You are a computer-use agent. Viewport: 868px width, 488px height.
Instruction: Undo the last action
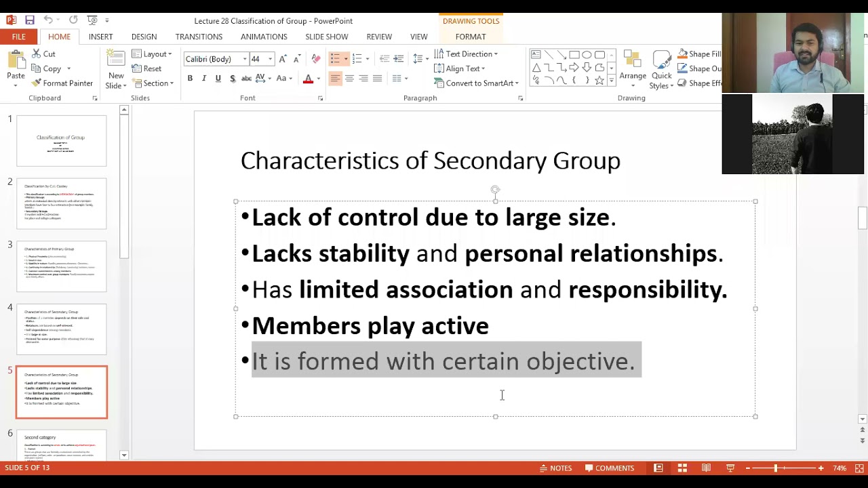48,20
